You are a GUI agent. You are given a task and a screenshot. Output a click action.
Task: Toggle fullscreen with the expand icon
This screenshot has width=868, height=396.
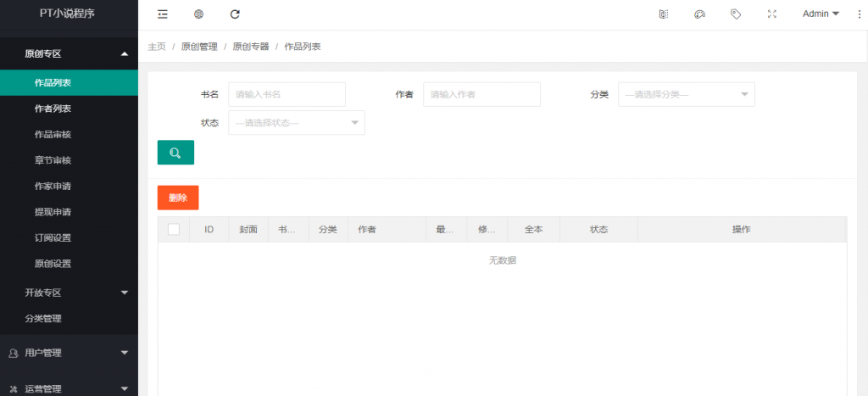tap(771, 14)
